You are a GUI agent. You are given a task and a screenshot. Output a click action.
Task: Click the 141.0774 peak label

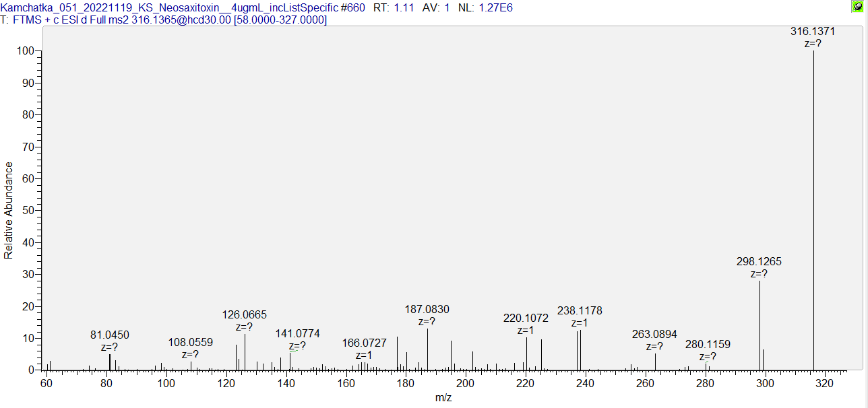coord(297,333)
